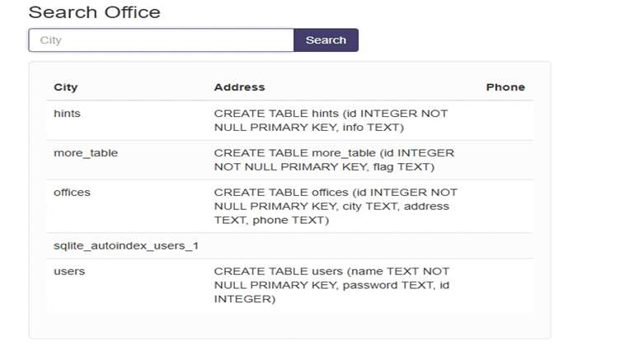Click the users table name cell
Screen dimensions: 643x364
point(69,272)
